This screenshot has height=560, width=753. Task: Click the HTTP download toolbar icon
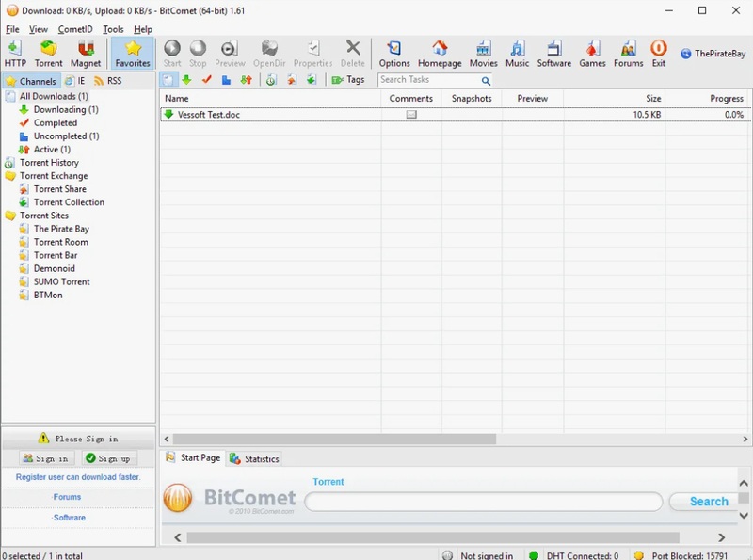15,54
